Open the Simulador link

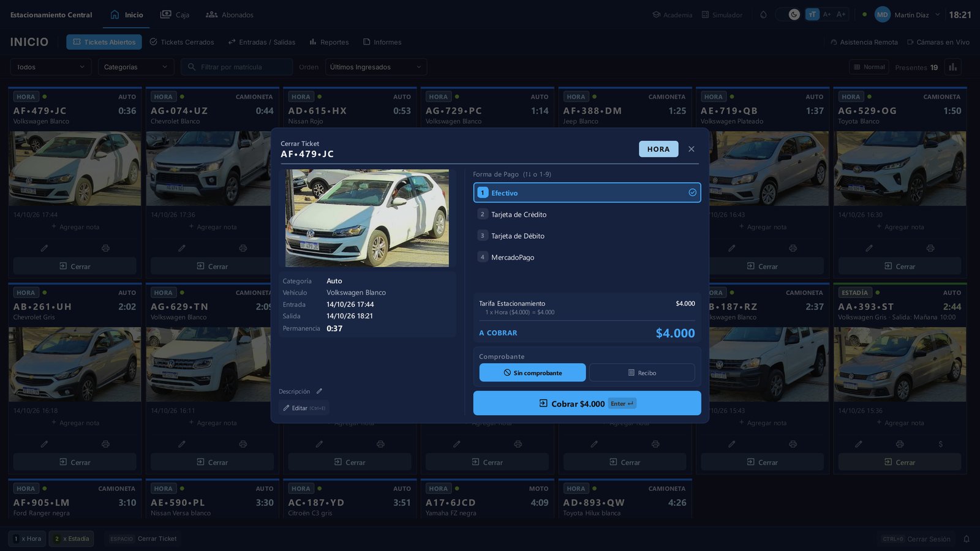click(x=722, y=15)
